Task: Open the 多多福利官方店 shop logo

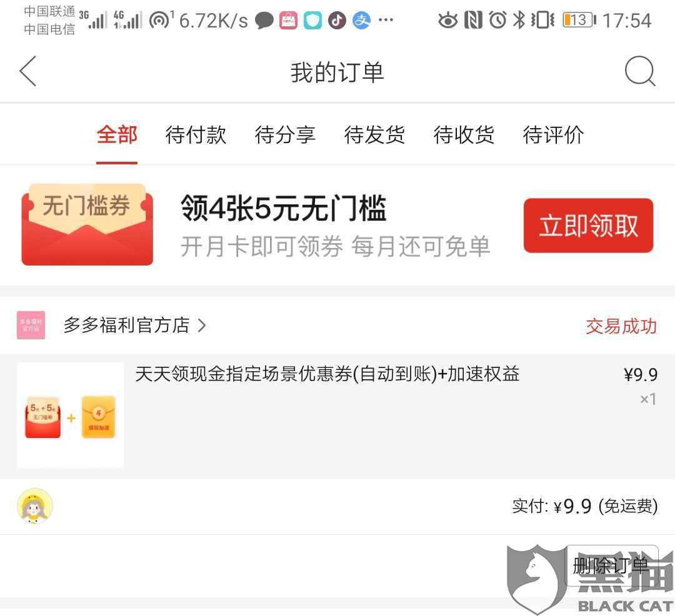Action: point(31,325)
